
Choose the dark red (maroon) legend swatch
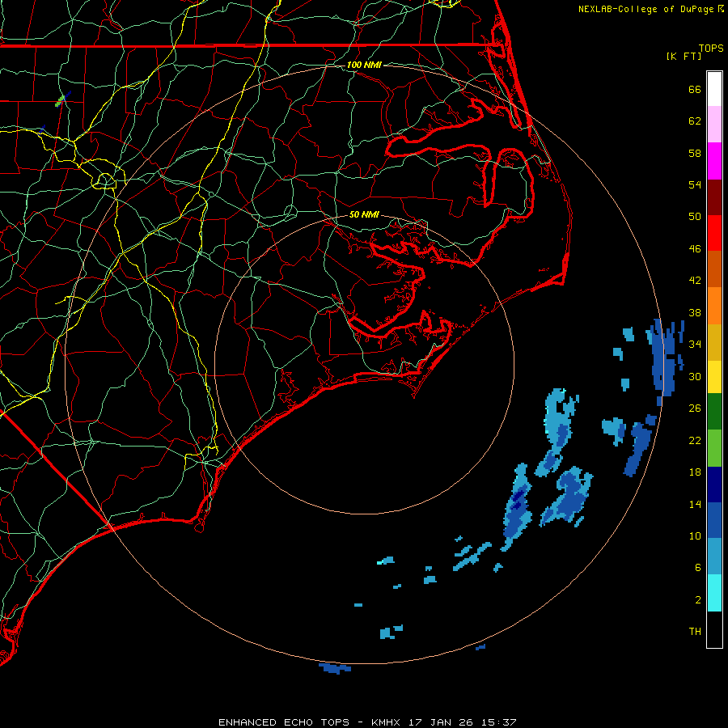[x=714, y=197]
